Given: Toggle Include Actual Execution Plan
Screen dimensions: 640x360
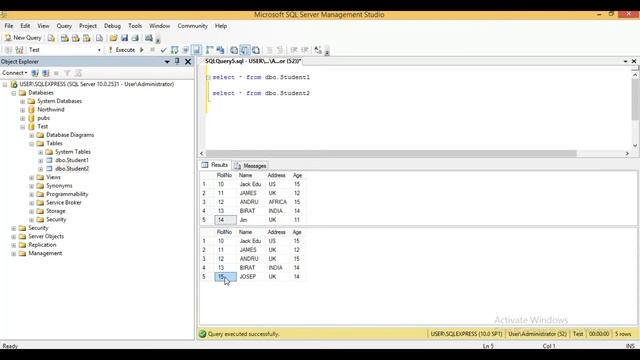Looking at the screenshot, I should click(x=209, y=50).
